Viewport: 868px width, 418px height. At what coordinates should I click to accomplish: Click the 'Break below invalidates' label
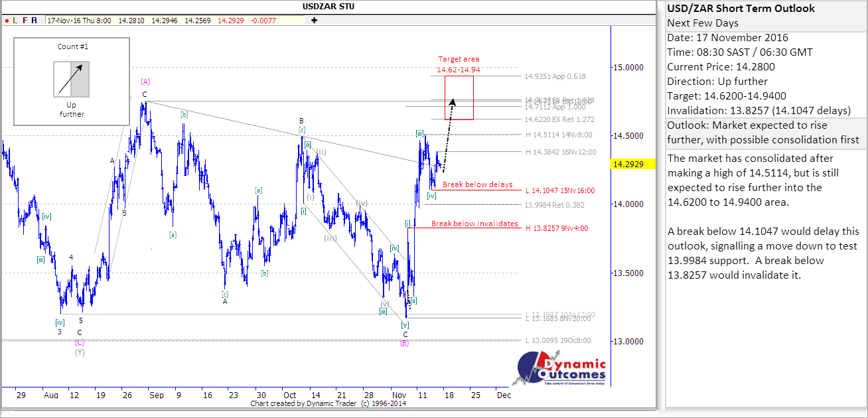pyautogui.click(x=474, y=224)
